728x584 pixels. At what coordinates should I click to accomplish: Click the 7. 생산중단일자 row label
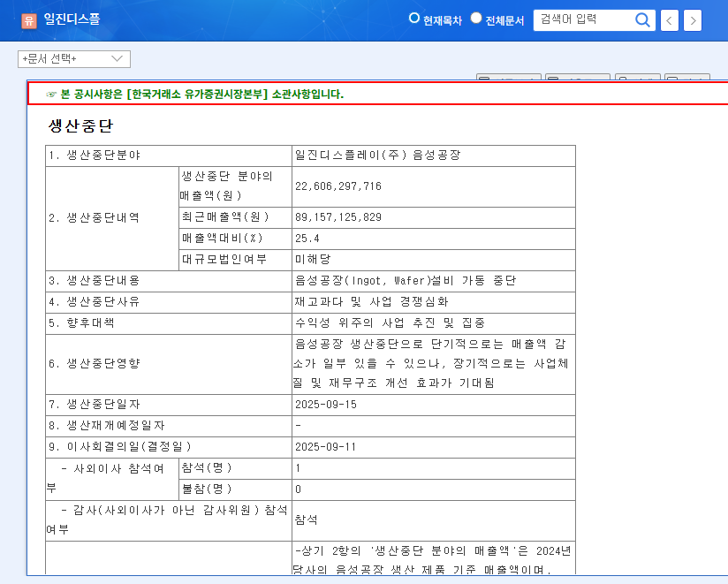[95, 405]
